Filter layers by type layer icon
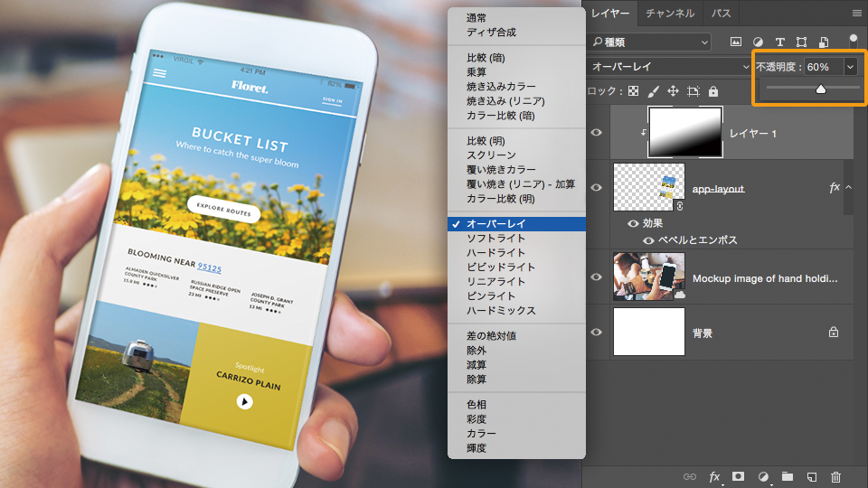 click(x=779, y=42)
